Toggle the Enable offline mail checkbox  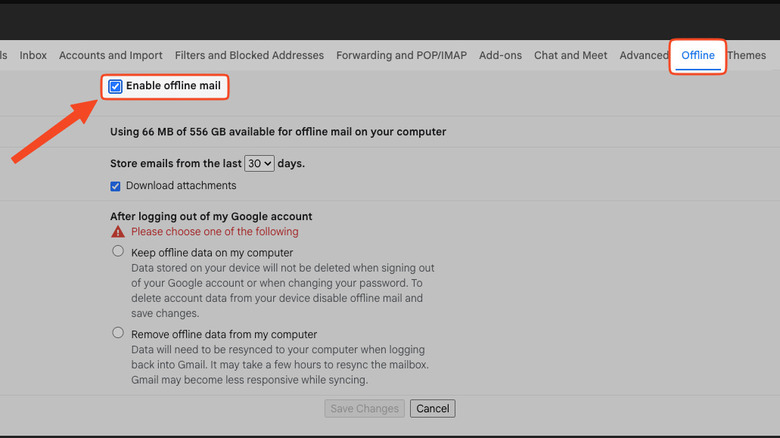(x=116, y=87)
